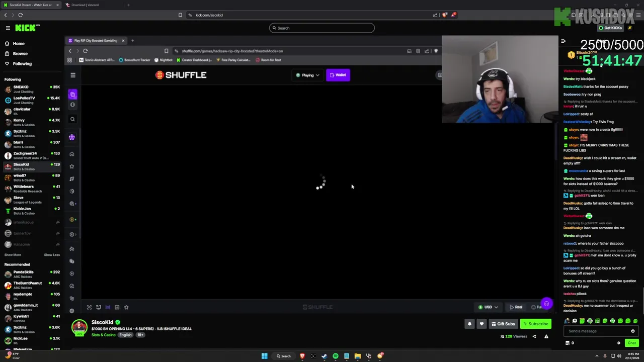Viewport: 644px width, 362px height.
Task: Click Brave shields icon in address bar
Action: pos(444,15)
